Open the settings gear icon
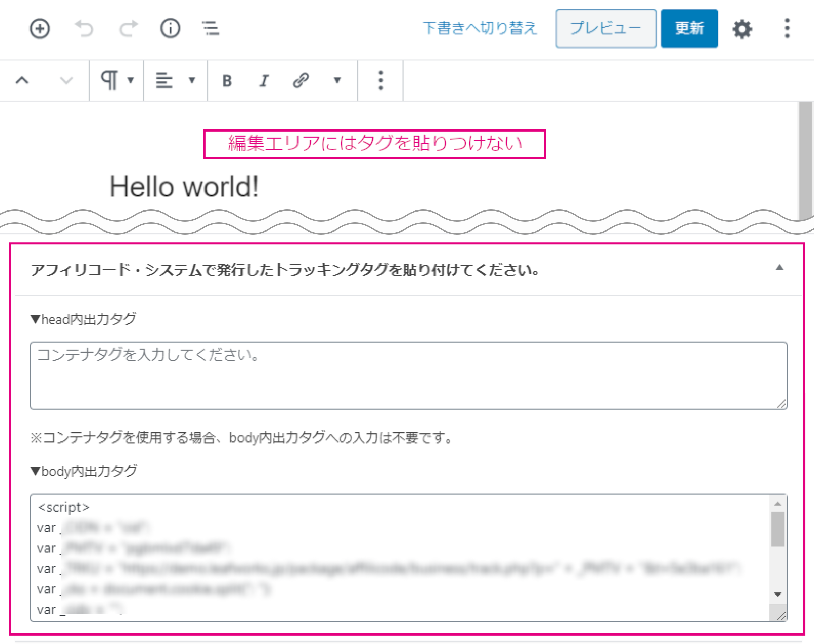Image resolution: width=814 pixels, height=644 pixels. coord(742,29)
